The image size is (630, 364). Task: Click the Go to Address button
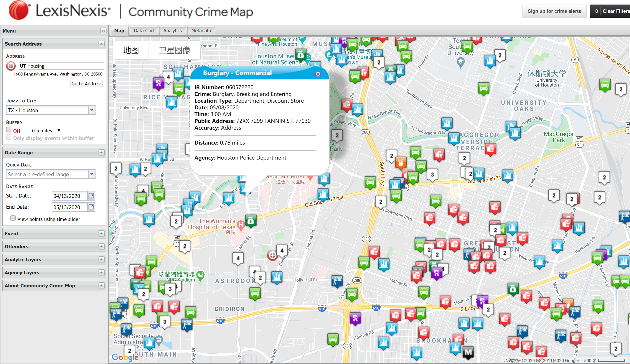tap(86, 84)
